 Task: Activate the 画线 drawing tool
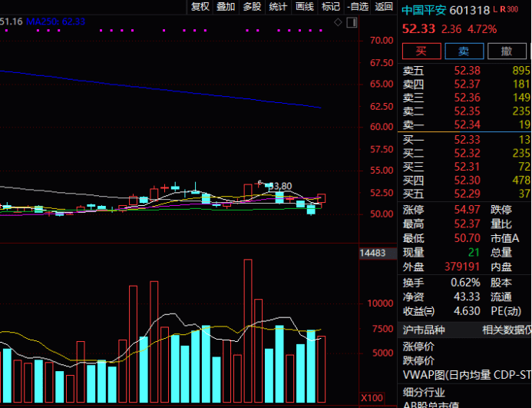tap(304, 6)
